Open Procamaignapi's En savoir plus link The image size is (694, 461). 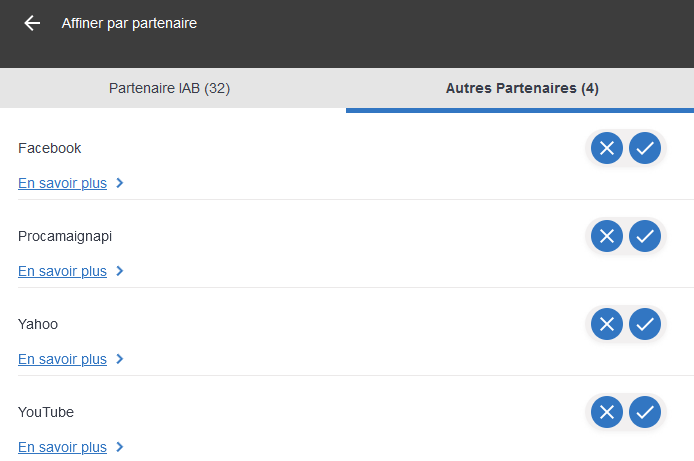62,271
